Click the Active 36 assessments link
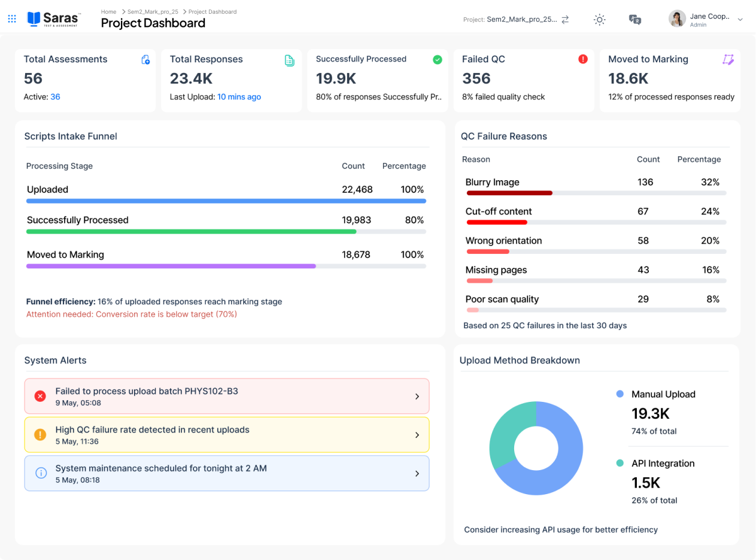756x560 pixels. click(55, 96)
